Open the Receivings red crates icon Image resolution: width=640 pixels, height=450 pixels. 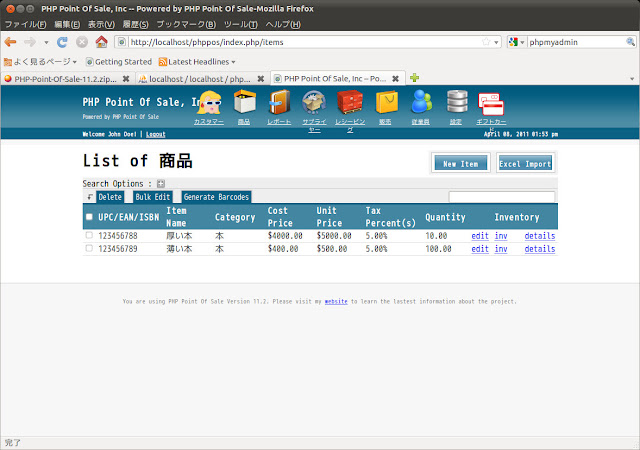point(350,102)
